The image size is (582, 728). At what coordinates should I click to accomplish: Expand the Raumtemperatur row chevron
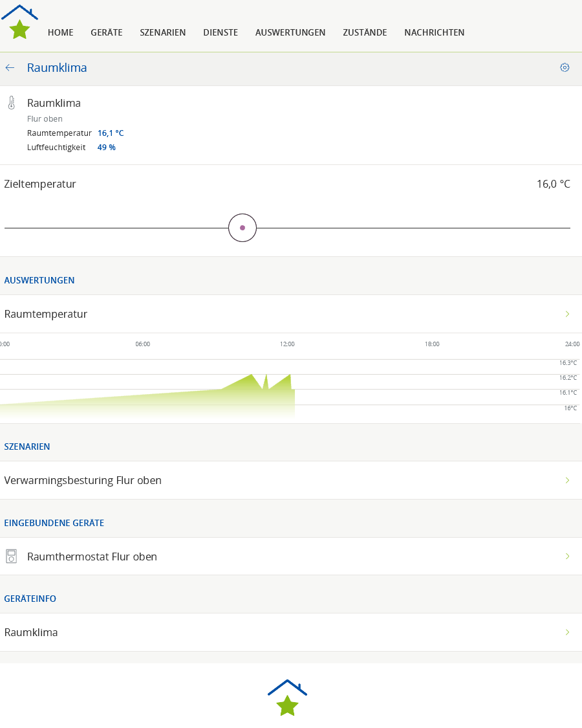[x=567, y=314]
